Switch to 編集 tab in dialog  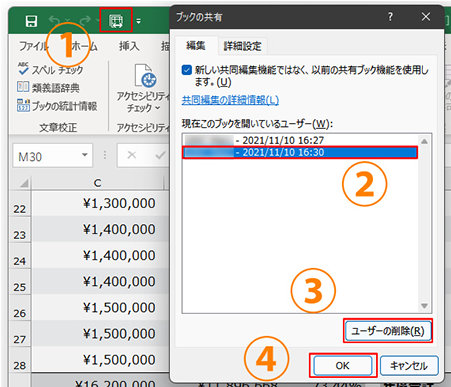pyautogui.click(x=196, y=46)
